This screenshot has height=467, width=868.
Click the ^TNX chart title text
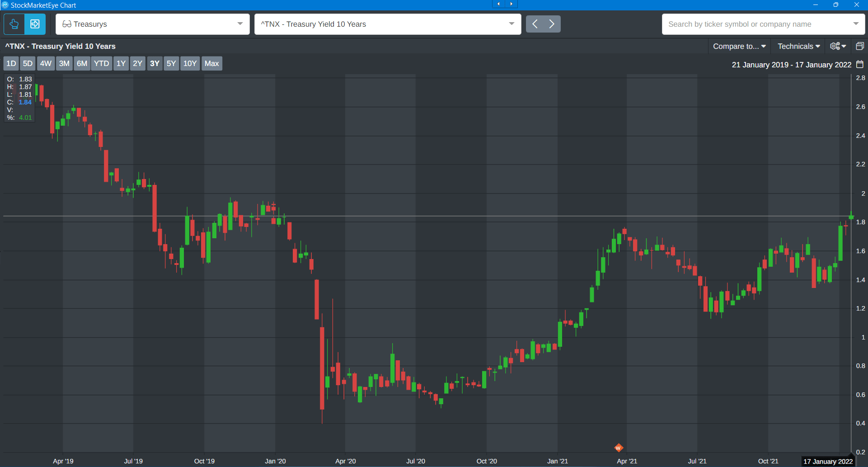click(61, 46)
